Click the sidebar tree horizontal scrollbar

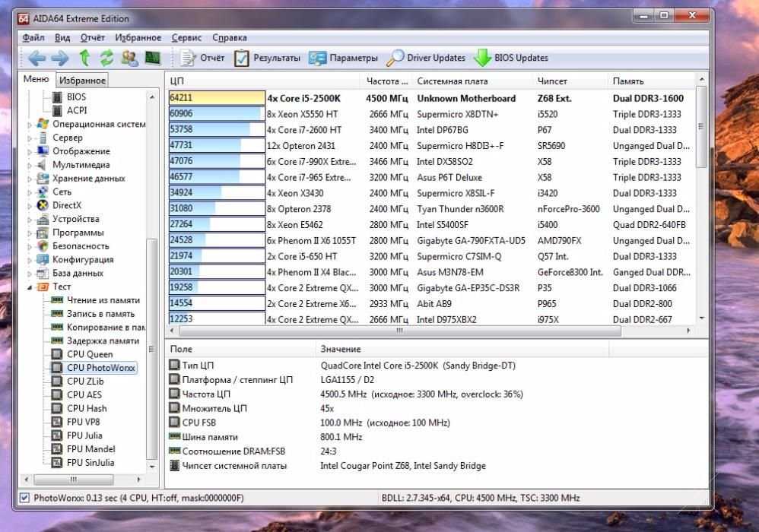click(x=74, y=480)
